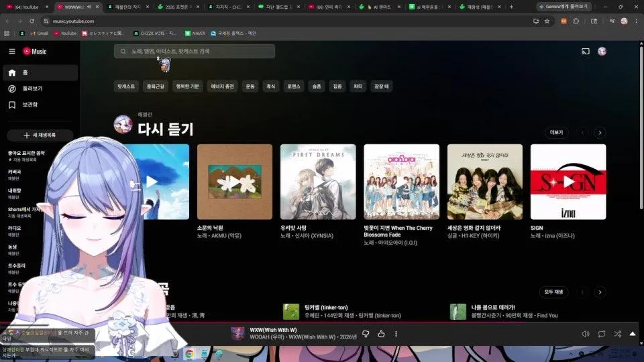Open the I.O.I cherry blossoms thumbnail
The image size is (644, 362).
(x=401, y=182)
